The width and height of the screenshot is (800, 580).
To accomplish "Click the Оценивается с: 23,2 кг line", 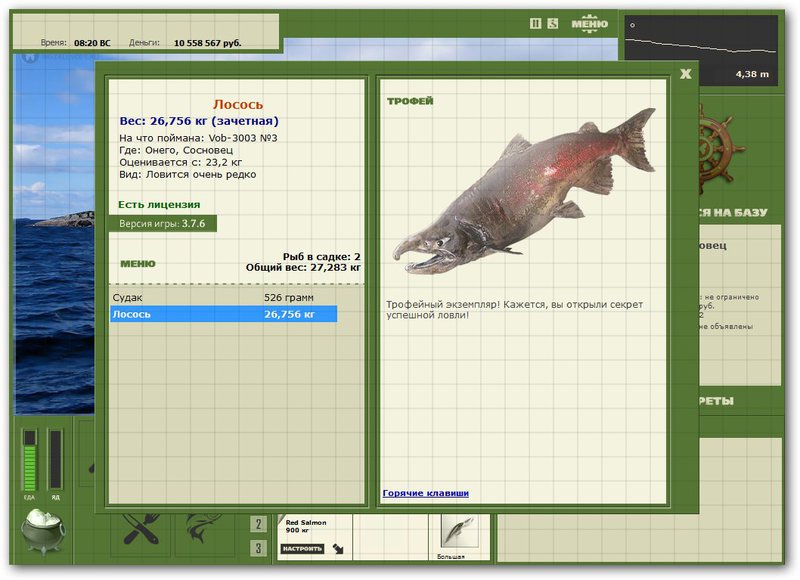I will click(x=181, y=162).
